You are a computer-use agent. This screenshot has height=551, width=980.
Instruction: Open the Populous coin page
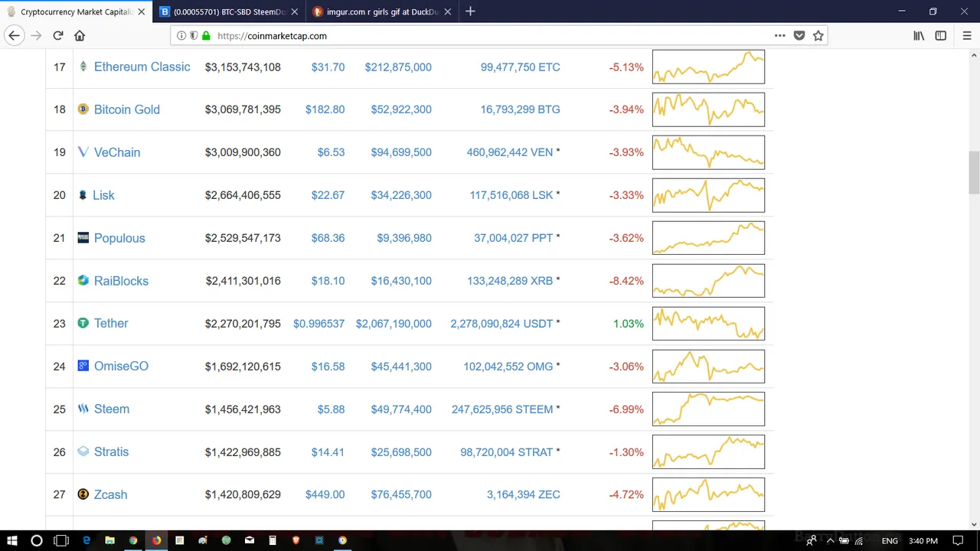point(119,238)
